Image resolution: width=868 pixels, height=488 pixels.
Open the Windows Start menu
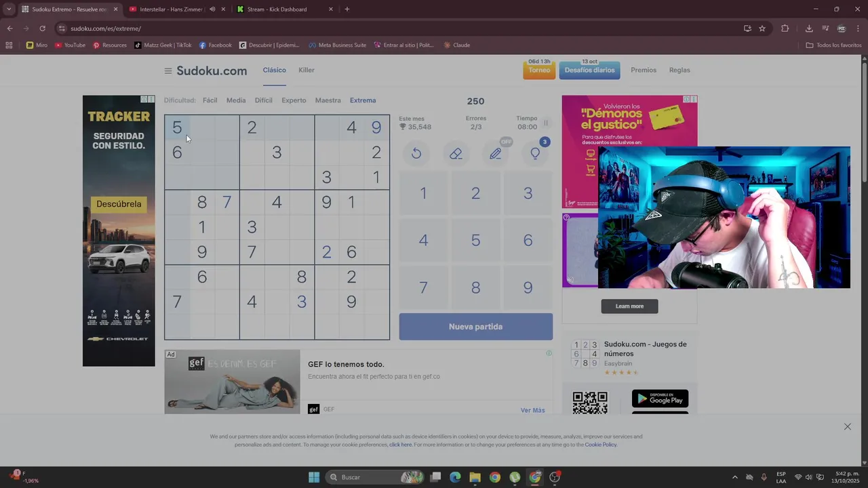click(x=314, y=477)
